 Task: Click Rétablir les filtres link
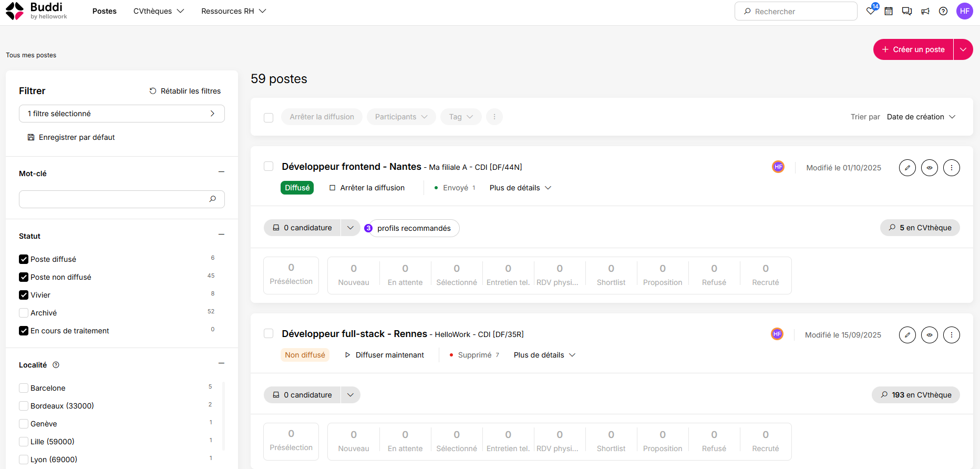click(185, 91)
